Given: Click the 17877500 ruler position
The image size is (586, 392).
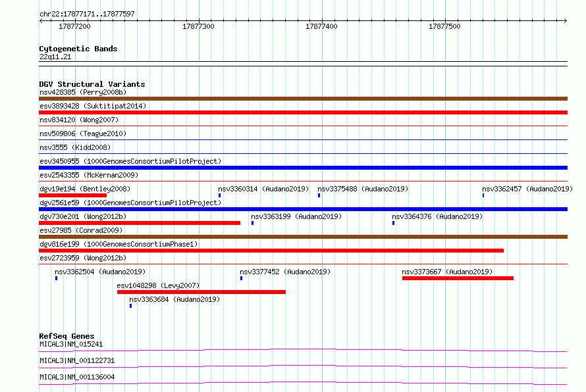Looking at the screenshot, I should (444, 26).
